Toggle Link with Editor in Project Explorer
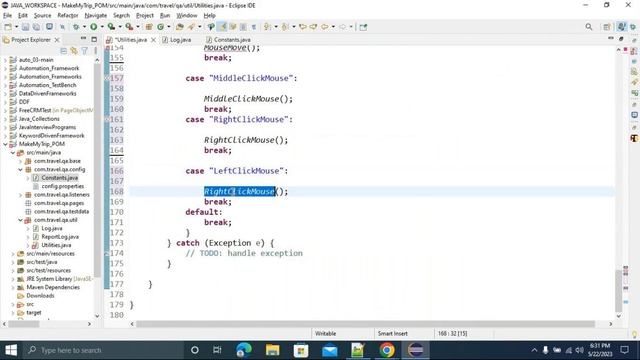 click(x=74, y=51)
